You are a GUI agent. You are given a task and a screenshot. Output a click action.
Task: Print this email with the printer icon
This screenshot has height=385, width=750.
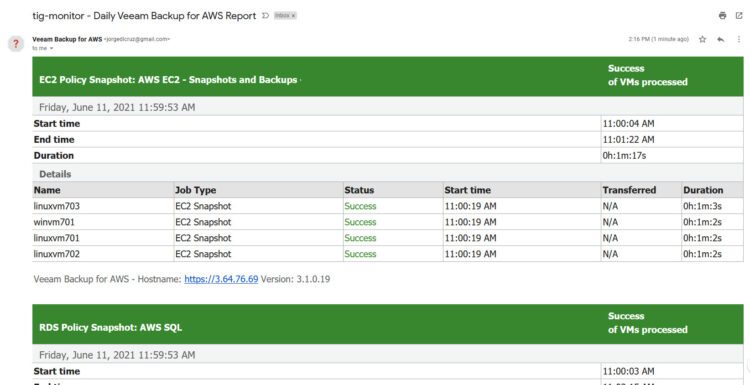pos(722,16)
